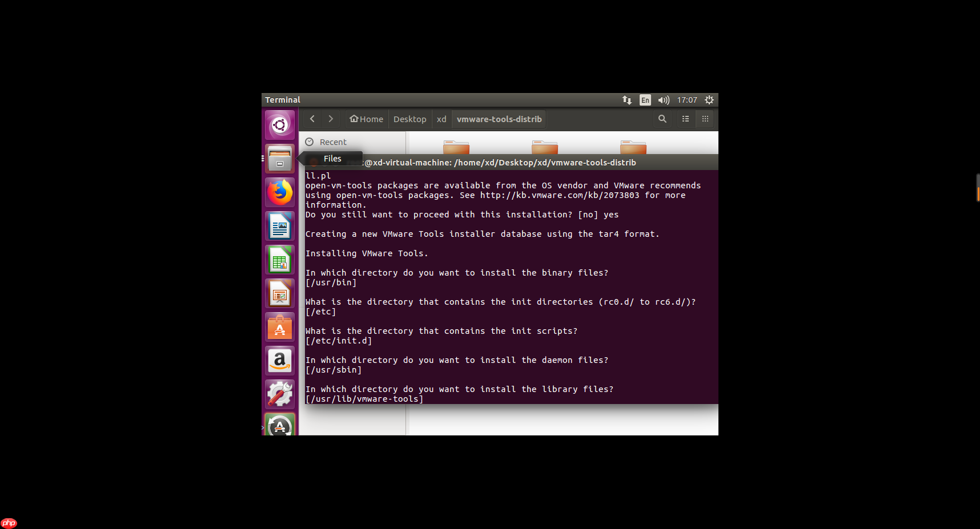Switch to grid view in Files
This screenshot has height=529, width=980.
click(705, 119)
